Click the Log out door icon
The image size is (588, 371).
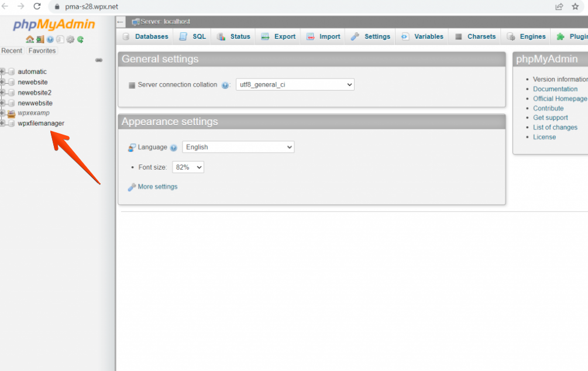tap(40, 40)
